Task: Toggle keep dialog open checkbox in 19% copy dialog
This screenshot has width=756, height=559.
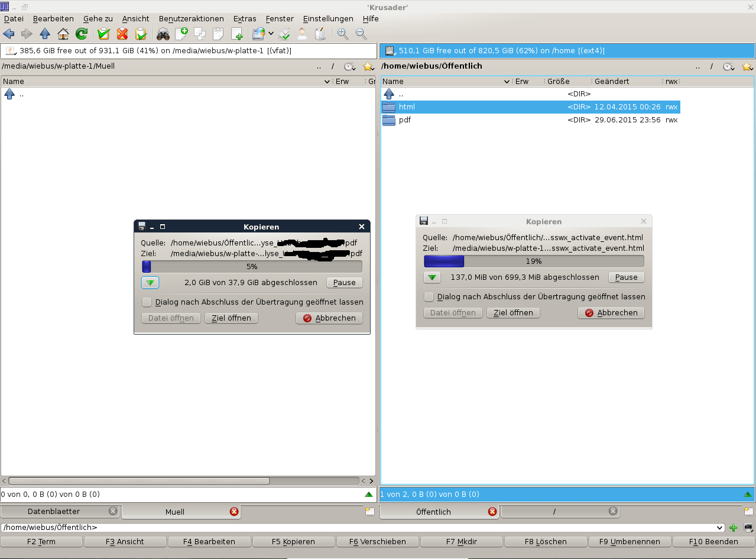Action: [x=429, y=296]
